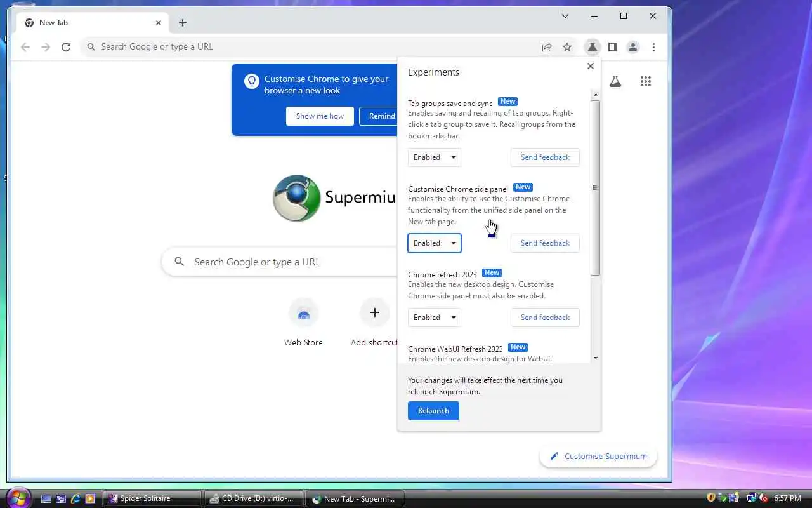The height and width of the screenshot is (508, 812).
Task: Click the lightbulb icon in the Customise banner
Action: [x=252, y=81]
